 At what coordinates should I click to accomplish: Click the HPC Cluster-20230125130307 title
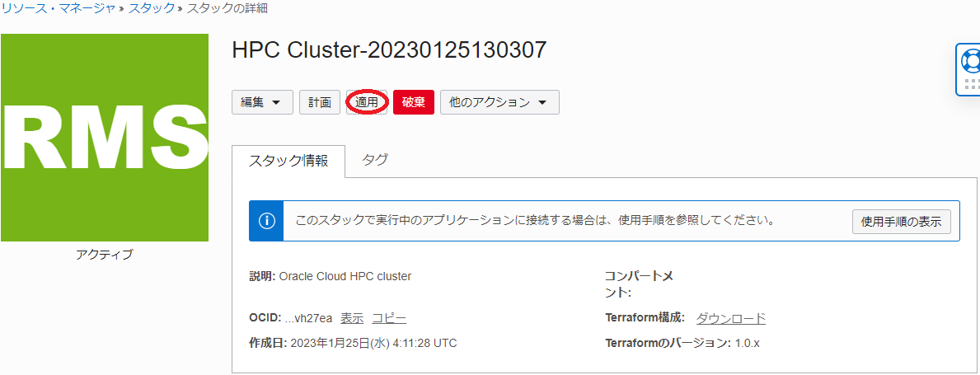389,50
